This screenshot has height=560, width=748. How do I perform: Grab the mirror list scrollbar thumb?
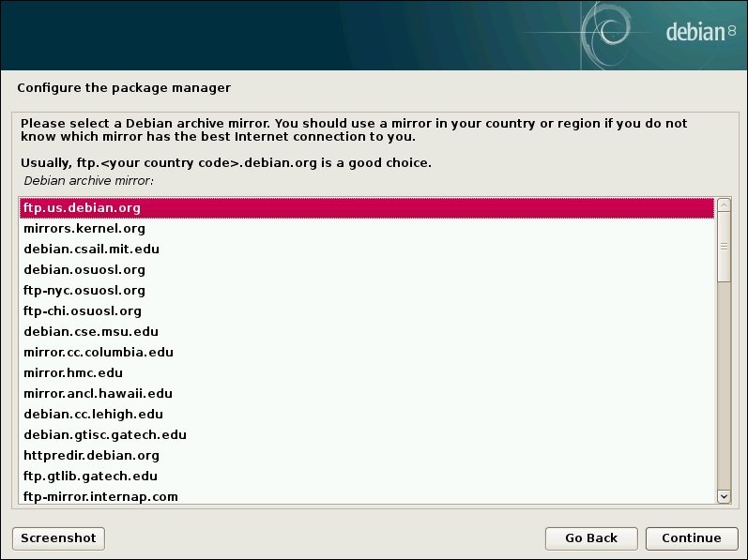tap(724, 247)
